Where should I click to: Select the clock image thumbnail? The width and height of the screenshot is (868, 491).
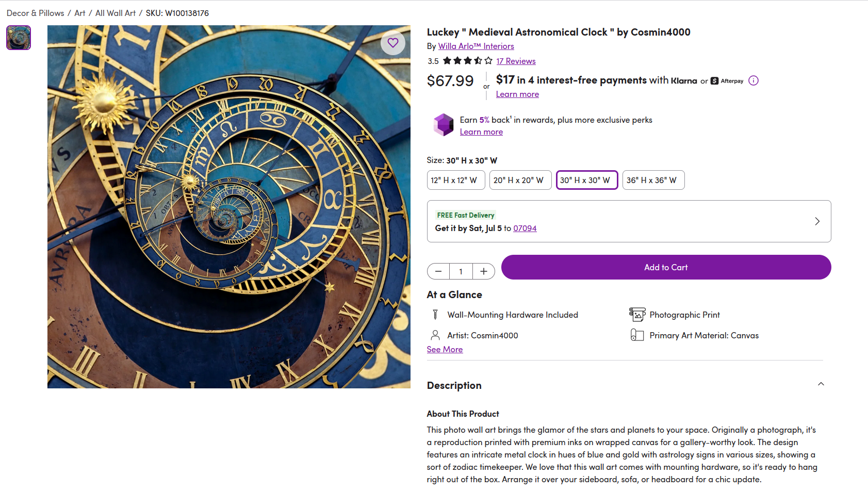[19, 38]
